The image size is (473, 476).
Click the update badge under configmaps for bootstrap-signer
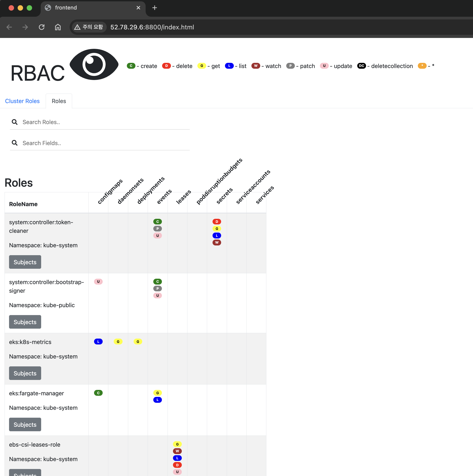click(98, 281)
